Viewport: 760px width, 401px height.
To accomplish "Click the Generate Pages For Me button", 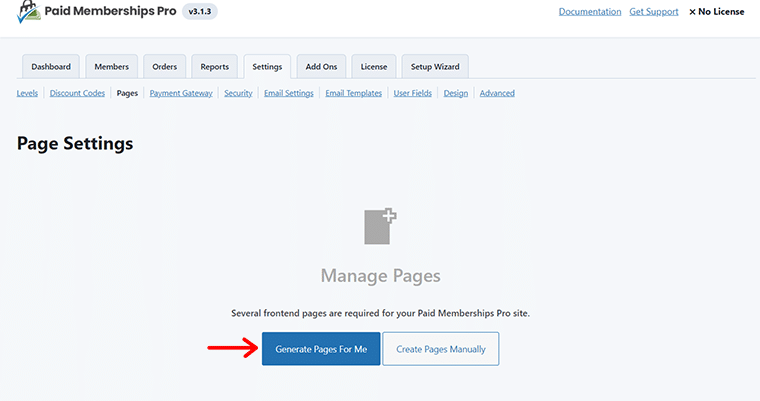I will click(x=321, y=349).
